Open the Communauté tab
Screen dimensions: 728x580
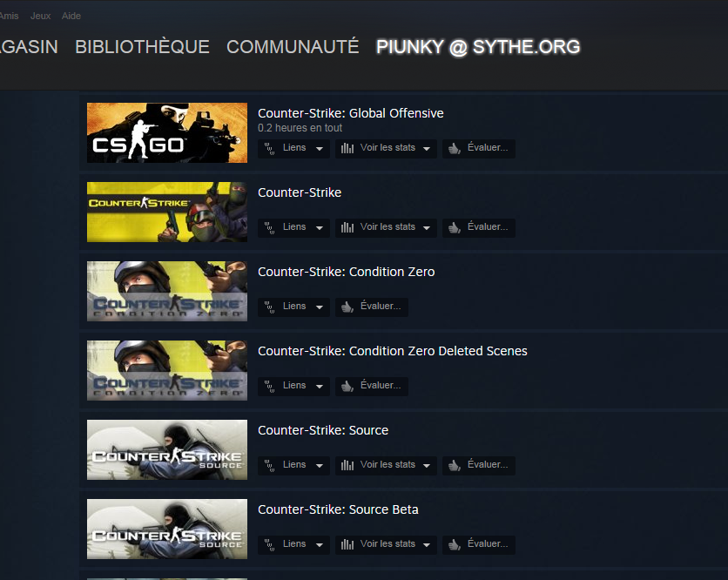[293, 47]
